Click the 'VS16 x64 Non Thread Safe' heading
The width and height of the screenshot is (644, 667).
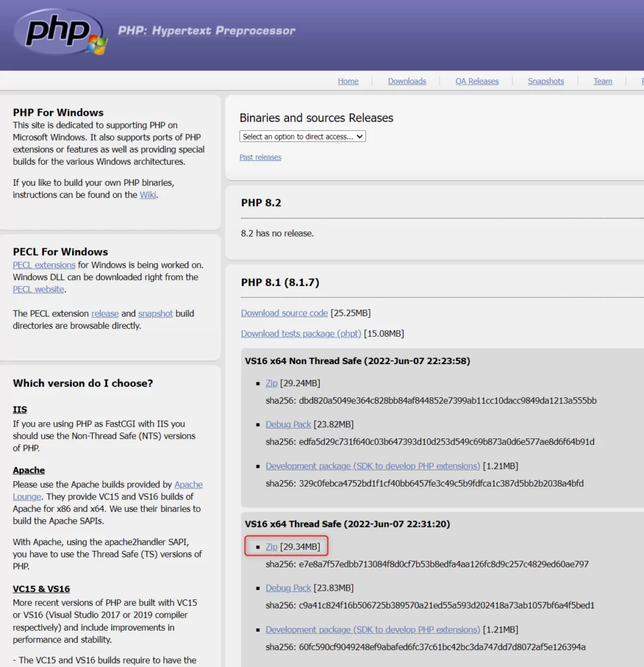357,361
